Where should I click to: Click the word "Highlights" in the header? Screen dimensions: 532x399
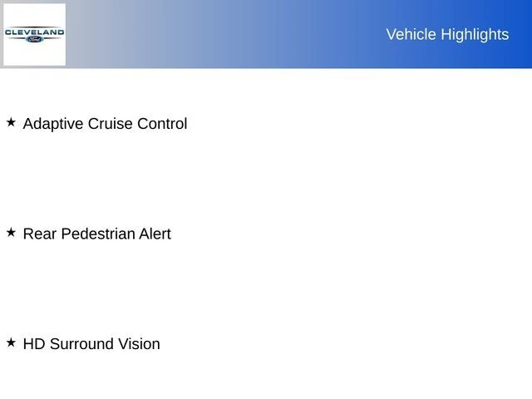pos(475,34)
